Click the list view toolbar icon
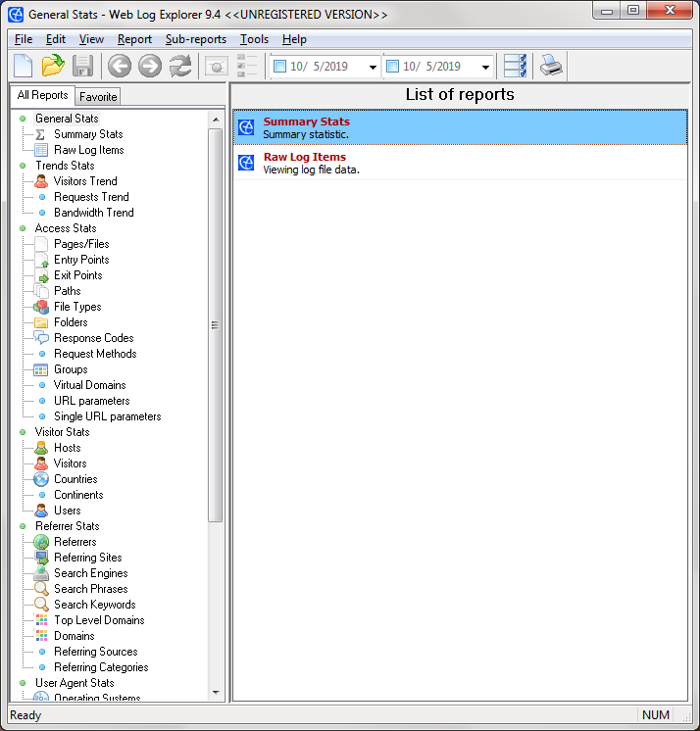Image resolution: width=700 pixels, height=731 pixels. [247, 66]
